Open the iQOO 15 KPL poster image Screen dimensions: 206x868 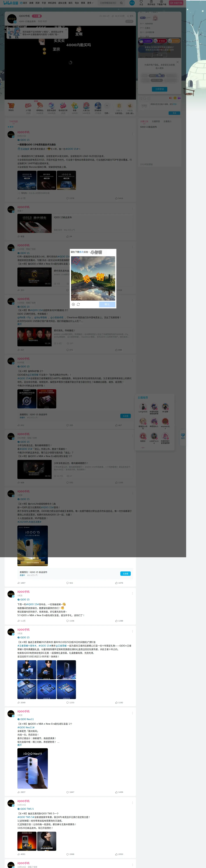pyautogui.click(x=32, y=546)
